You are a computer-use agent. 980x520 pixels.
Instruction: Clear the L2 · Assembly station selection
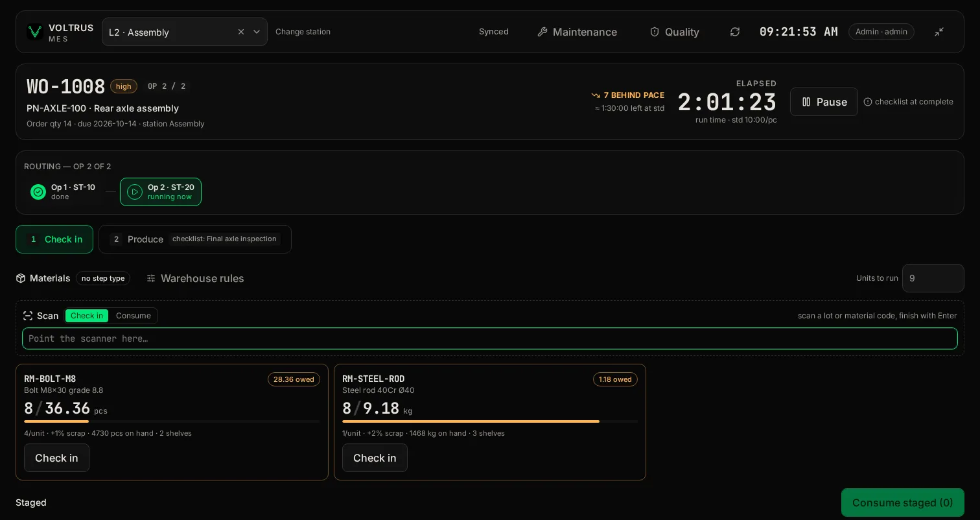[241, 32]
